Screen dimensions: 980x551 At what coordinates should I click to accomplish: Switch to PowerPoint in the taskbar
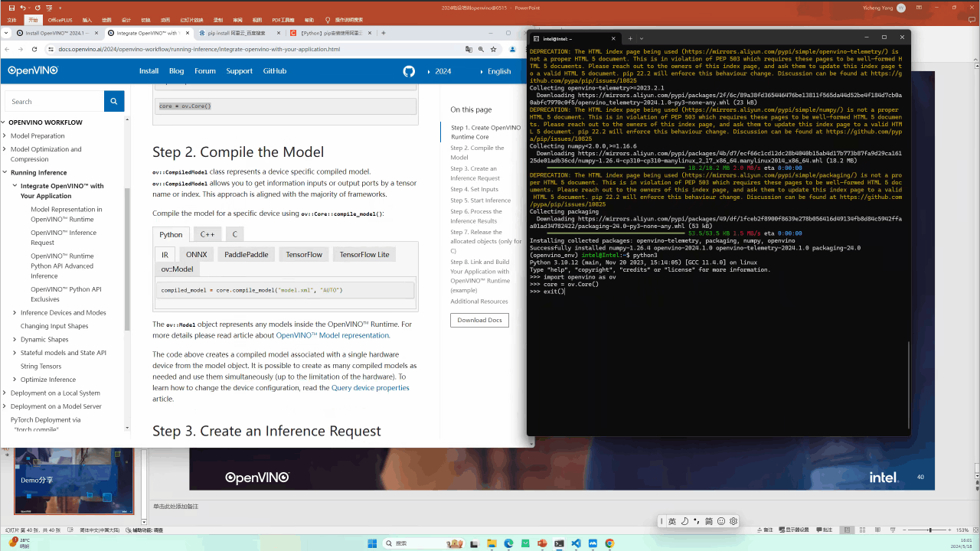[x=542, y=543]
